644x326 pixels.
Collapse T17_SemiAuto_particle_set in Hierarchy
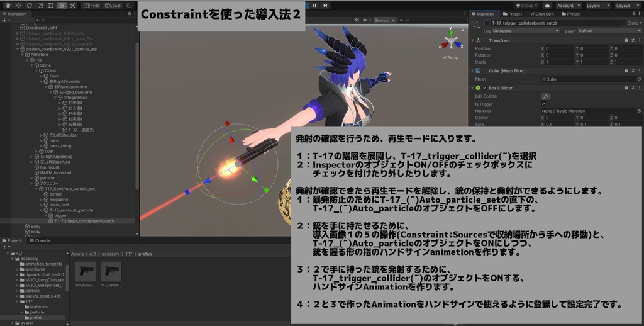point(36,189)
